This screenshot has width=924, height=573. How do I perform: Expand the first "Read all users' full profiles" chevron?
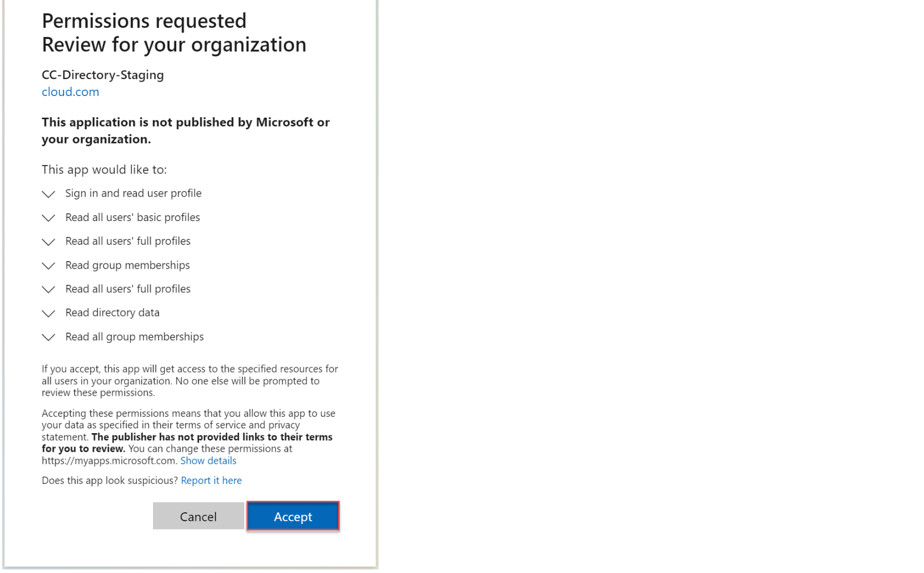(x=49, y=242)
